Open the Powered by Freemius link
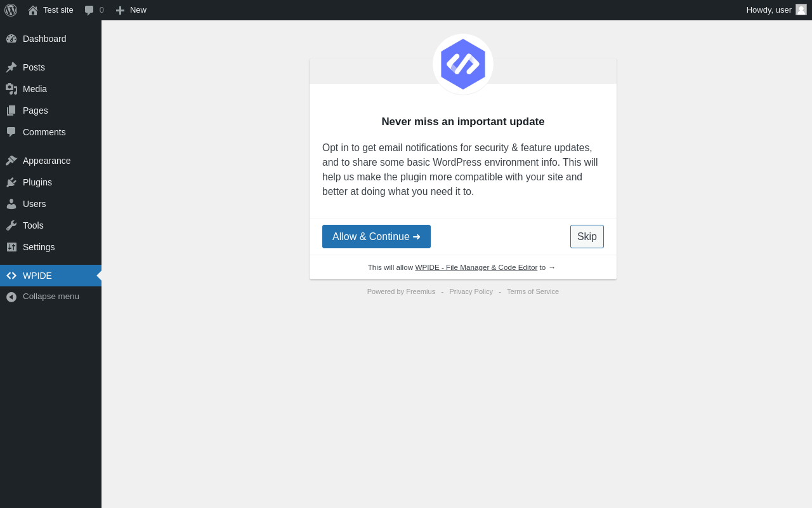The width and height of the screenshot is (812, 508). click(x=401, y=291)
